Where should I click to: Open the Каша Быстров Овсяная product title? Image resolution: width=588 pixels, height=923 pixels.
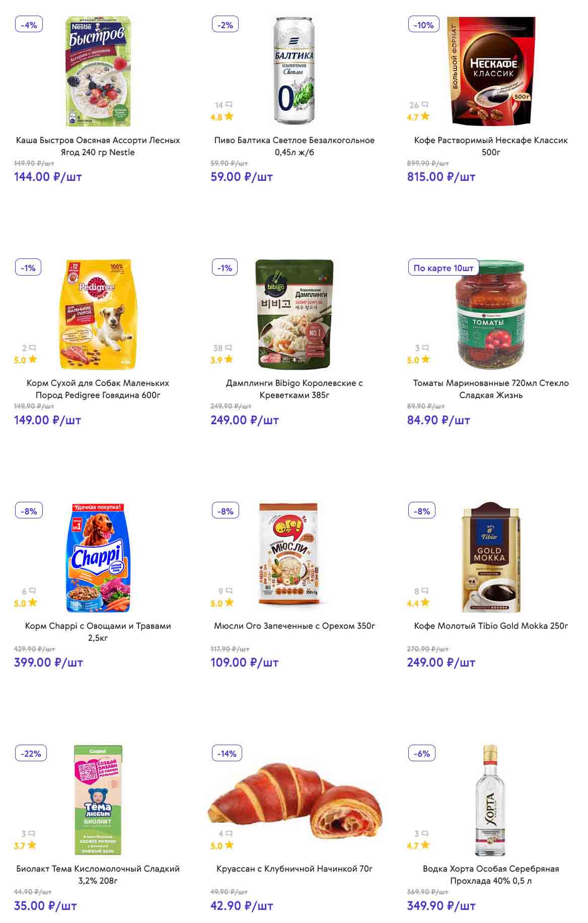(x=98, y=146)
